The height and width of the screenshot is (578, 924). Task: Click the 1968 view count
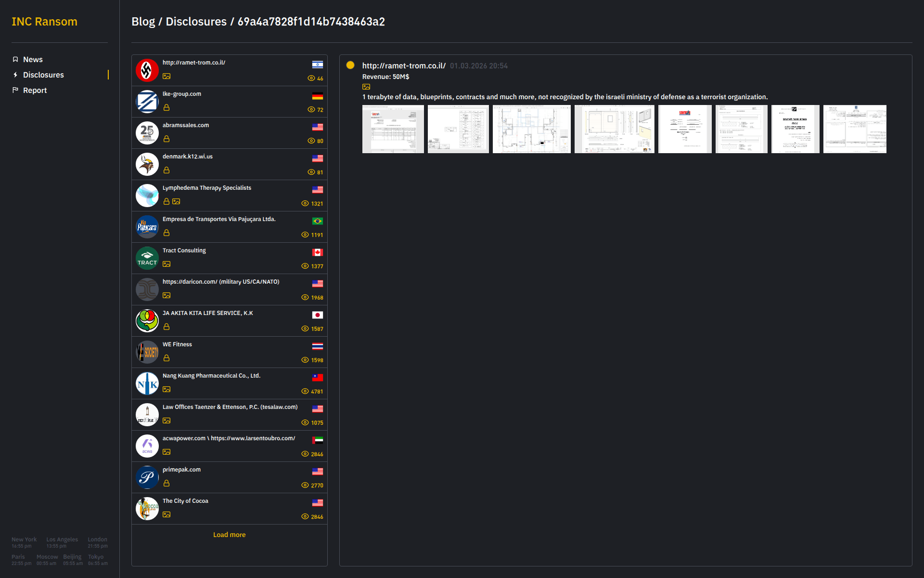(x=317, y=298)
